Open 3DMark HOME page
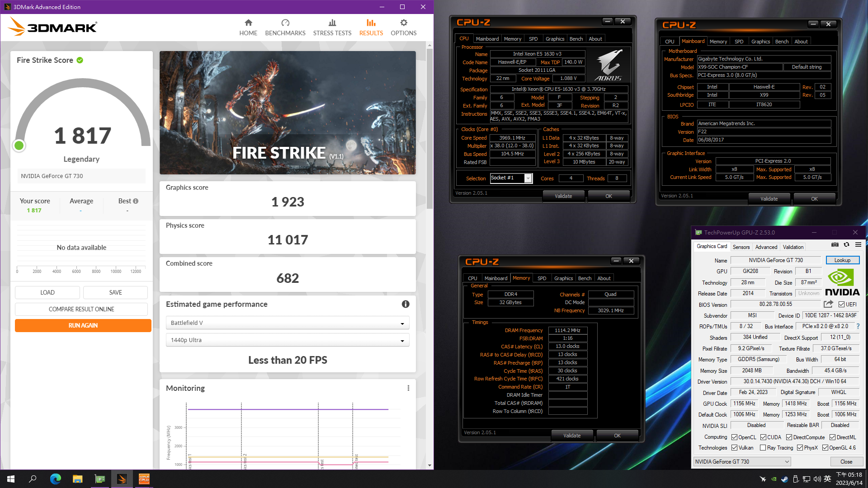The height and width of the screenshot is (488, 868). (x=248, y=28)
